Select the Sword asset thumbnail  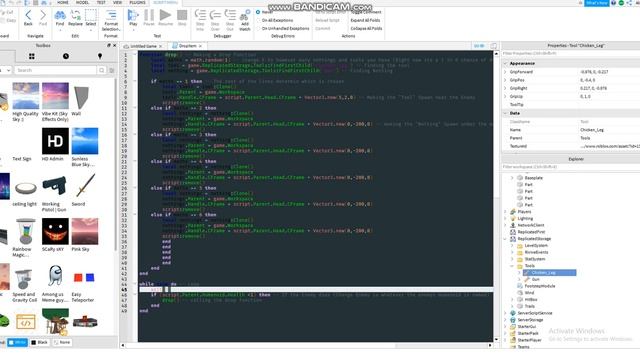[85, 187]
